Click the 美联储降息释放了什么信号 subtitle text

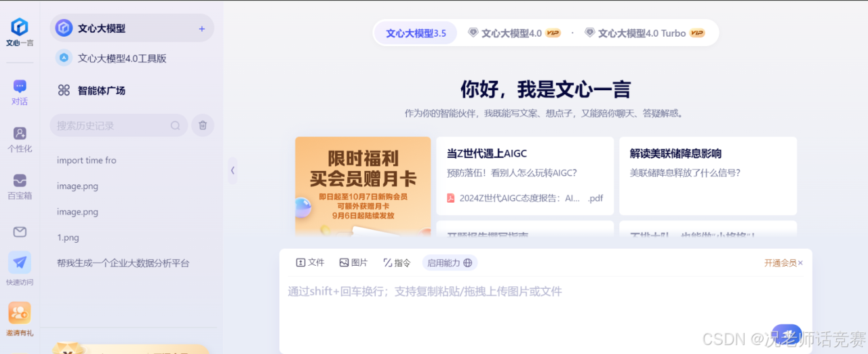pyautogui.click(x=685, y=173)
